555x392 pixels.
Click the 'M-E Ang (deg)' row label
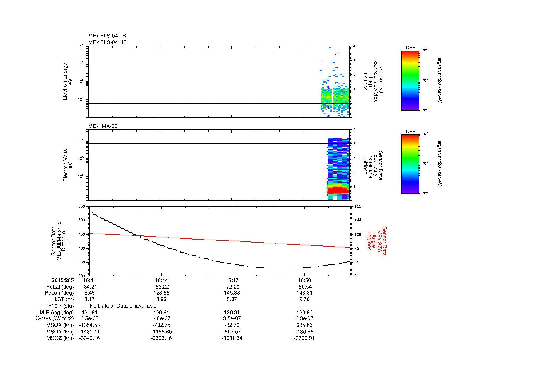(56, 313)
